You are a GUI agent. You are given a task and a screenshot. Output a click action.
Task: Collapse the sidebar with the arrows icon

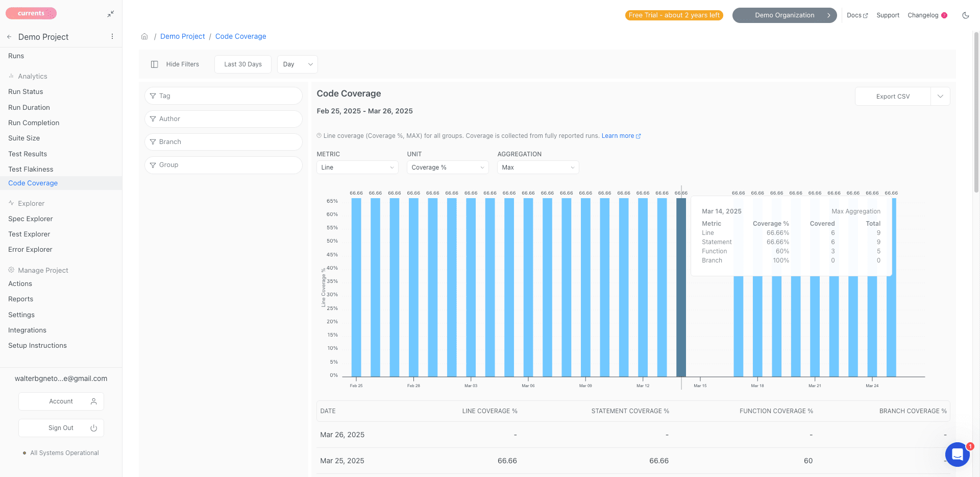111,14
